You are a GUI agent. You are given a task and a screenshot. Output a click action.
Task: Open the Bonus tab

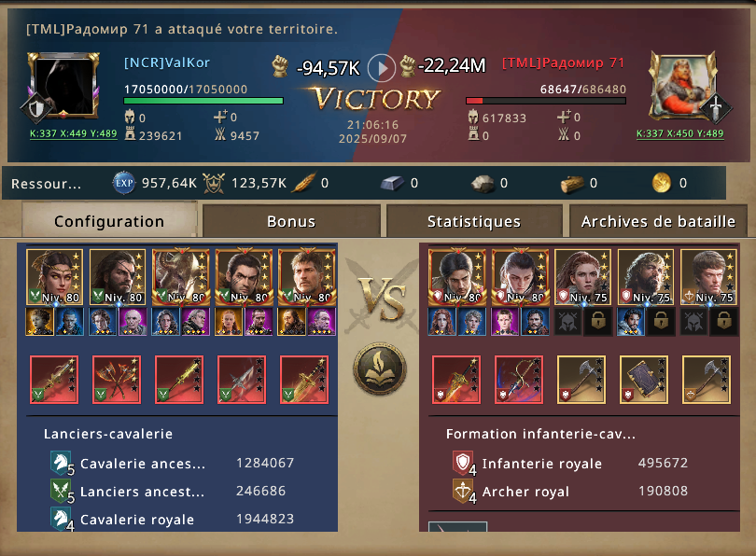[x=291, y=221]
